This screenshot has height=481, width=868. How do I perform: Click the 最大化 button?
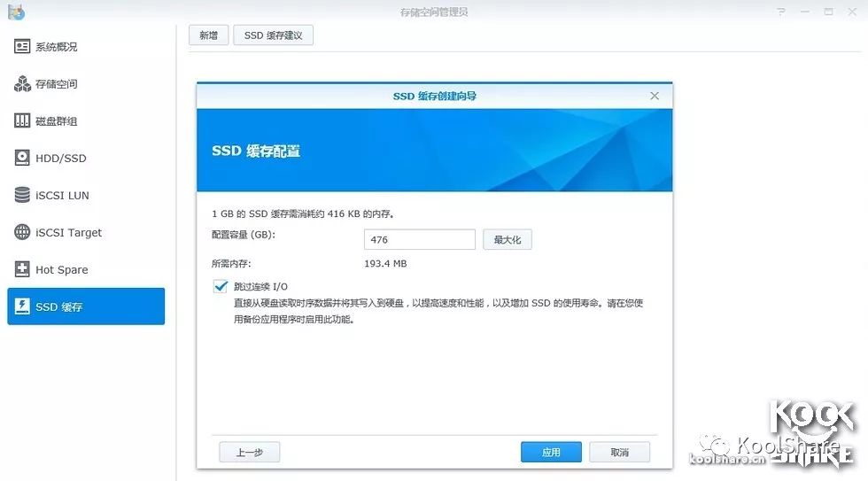click(507, 240)
